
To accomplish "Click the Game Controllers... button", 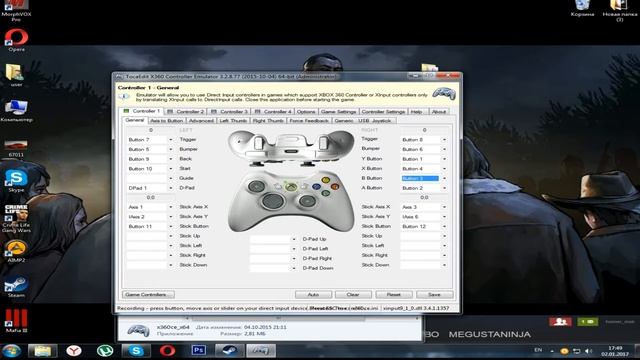I will click(x=148, y=294).
